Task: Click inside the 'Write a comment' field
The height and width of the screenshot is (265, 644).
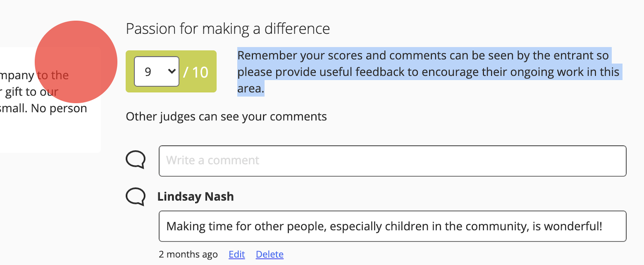Action: (392, 161)
